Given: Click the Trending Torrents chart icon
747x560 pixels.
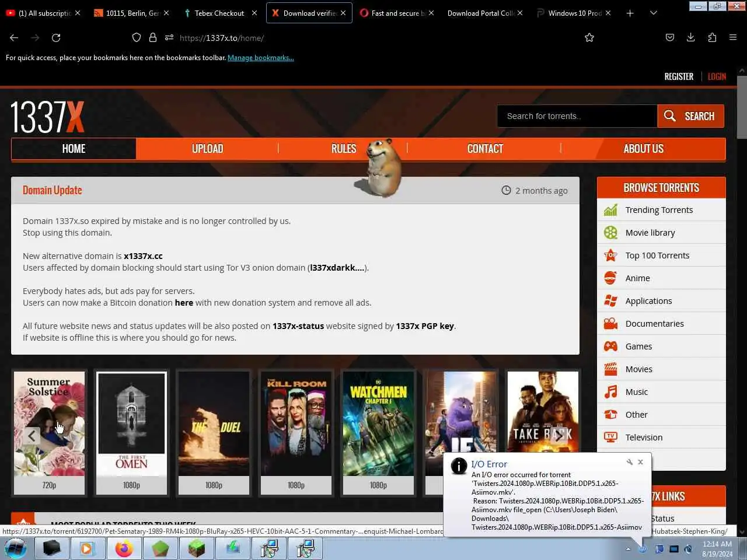Looking at the screenshot, I should [610, 210].
